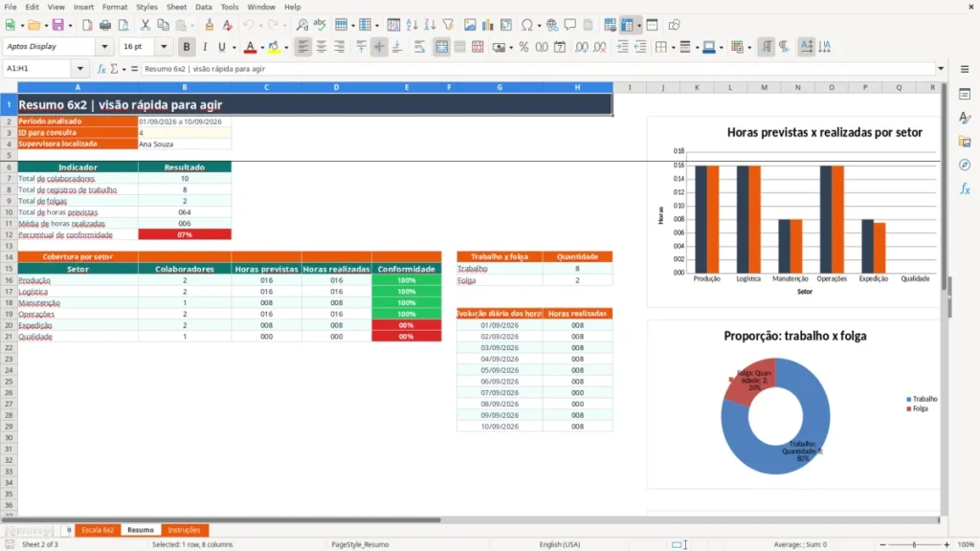
Task: Open the File menu
Action: point(11,7)
